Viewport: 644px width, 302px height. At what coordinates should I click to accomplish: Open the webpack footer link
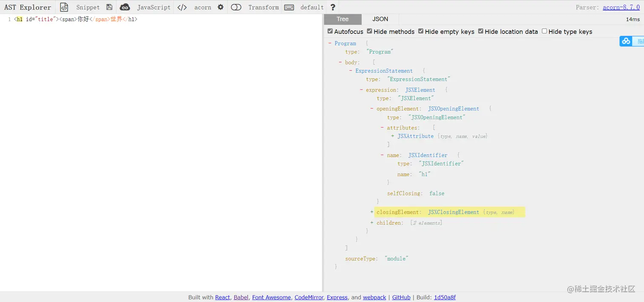click(x=374, y=297)
